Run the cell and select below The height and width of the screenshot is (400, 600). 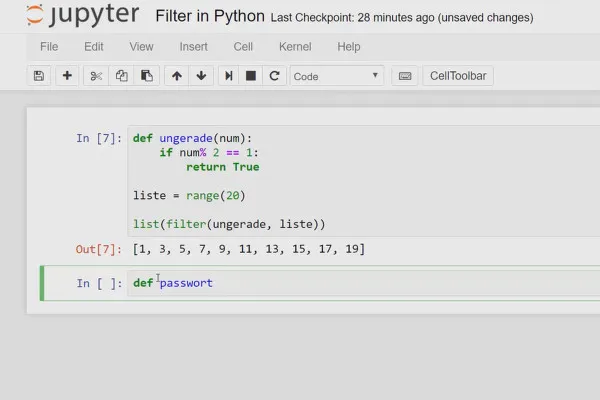pos(228,76)
